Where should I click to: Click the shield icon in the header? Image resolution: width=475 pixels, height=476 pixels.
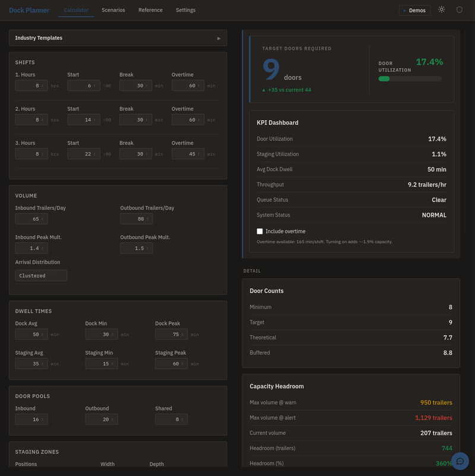[459, 10]
